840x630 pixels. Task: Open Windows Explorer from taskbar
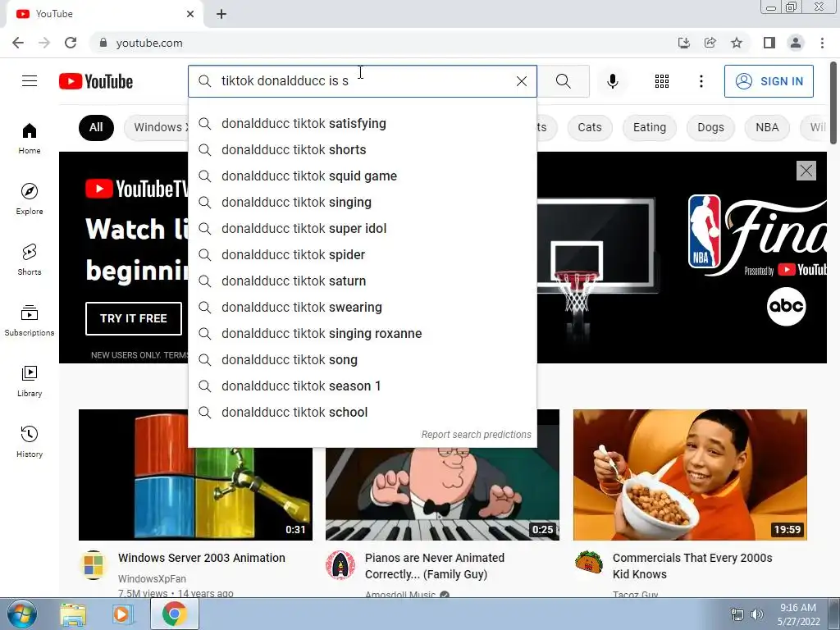[x=73, y=614]
